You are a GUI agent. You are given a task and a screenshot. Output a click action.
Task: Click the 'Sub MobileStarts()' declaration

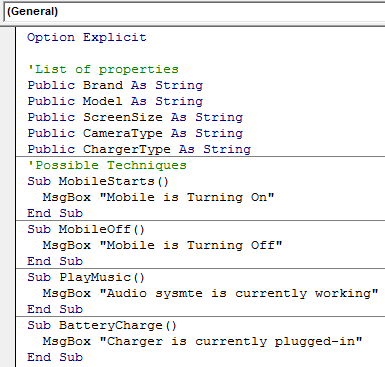tap(98, 181)
